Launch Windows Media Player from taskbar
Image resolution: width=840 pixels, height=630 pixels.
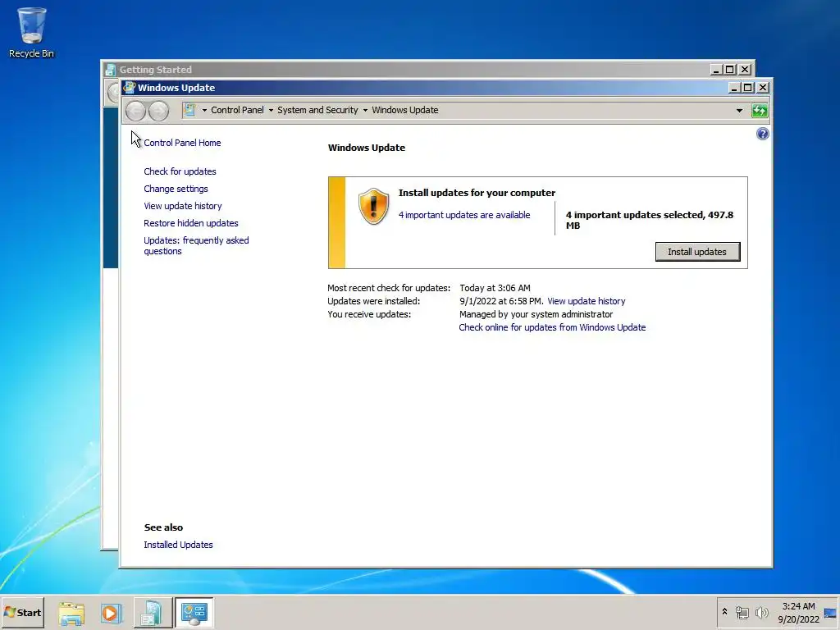click(112, 613)
